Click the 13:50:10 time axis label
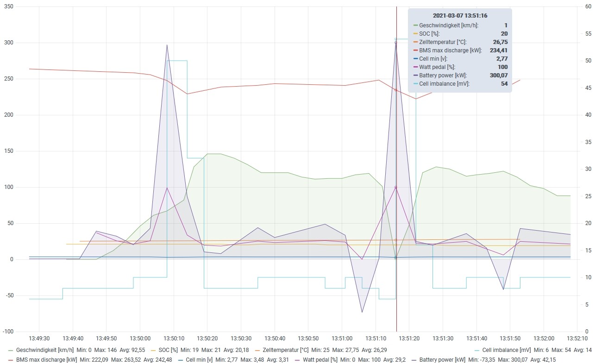Image resolution: width=595 pixels, height=364 pixels. pos(174,339)
